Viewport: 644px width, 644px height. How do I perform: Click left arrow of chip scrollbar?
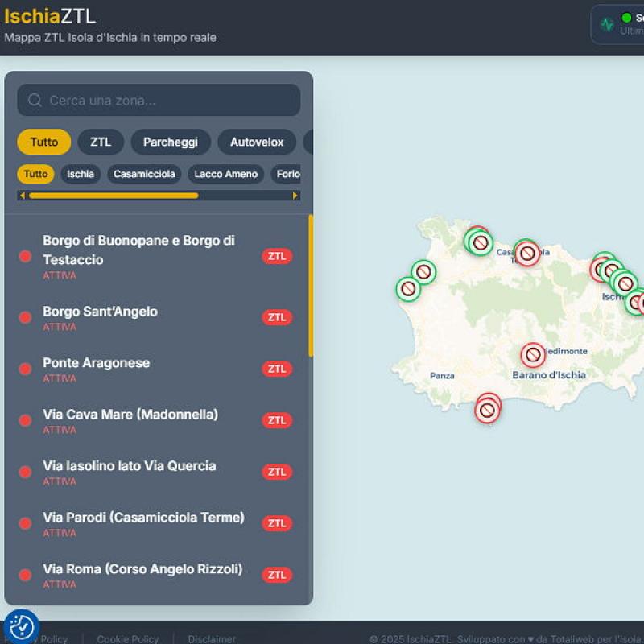[23, 196]
